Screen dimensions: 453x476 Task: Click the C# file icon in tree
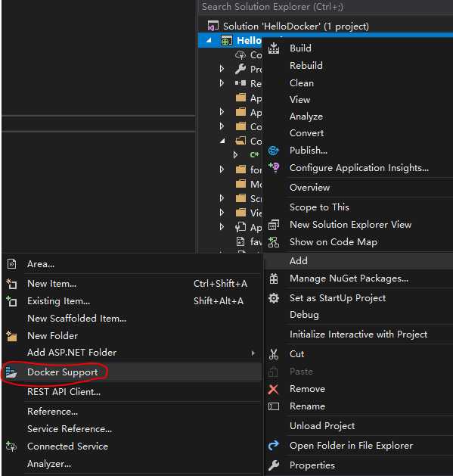click(x=254, y=155)
